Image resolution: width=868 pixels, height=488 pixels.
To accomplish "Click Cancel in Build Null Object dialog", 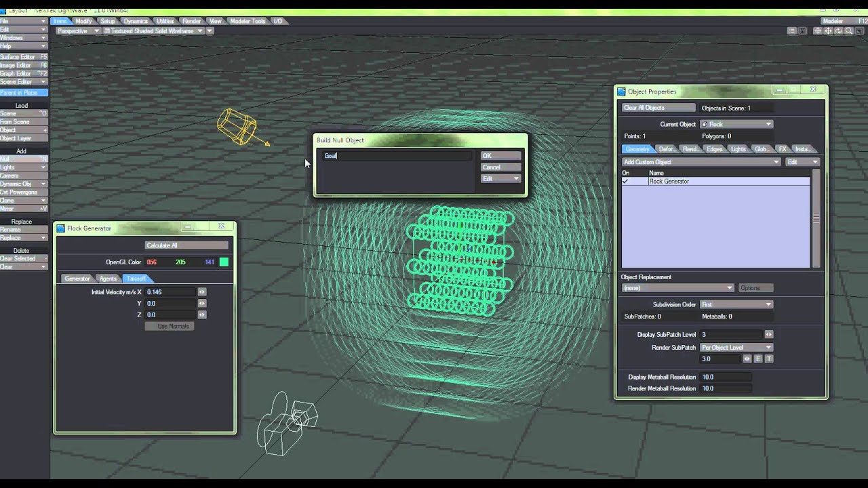I will pyautogui.click(x=500, y=167).
